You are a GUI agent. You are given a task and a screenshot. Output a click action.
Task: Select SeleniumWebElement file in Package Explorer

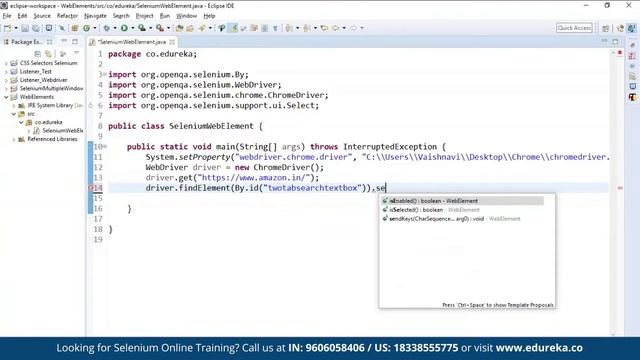coord(62,131)
